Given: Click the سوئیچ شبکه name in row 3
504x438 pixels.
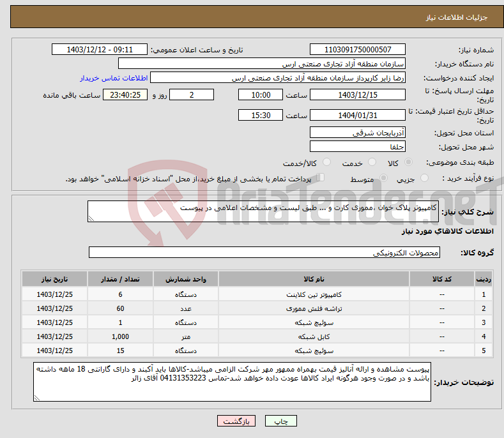Looking at the screenshot, I should [x=314, y=322].
